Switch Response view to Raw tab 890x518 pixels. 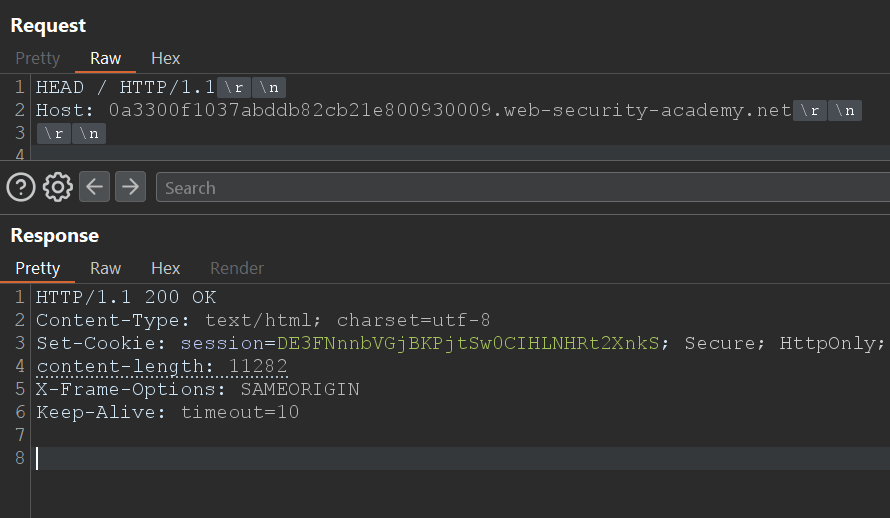pos(106,268)
